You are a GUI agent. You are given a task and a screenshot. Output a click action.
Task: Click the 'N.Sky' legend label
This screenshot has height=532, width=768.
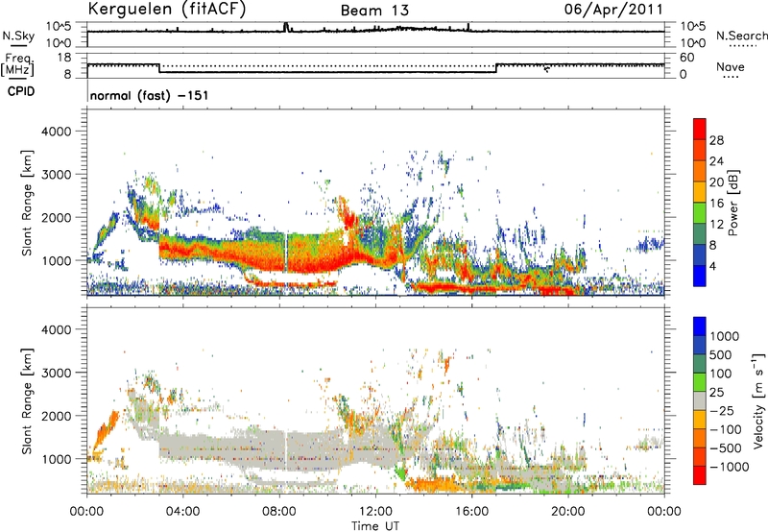click(18, 36)
